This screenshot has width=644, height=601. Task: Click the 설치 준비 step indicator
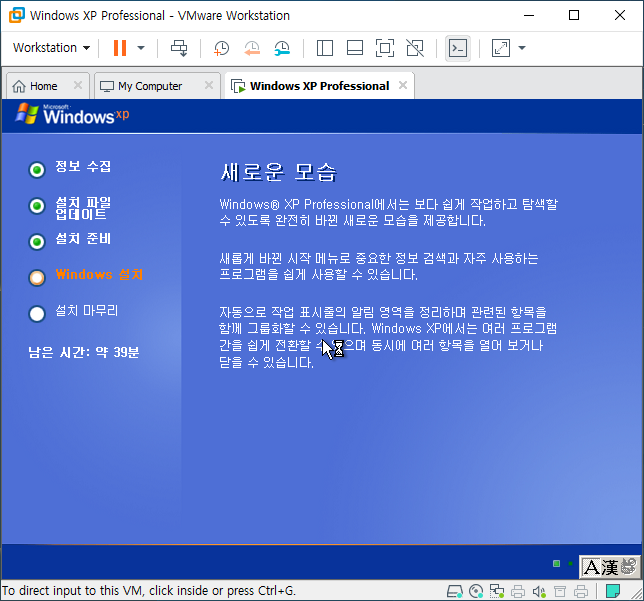[x=37, y=242]
